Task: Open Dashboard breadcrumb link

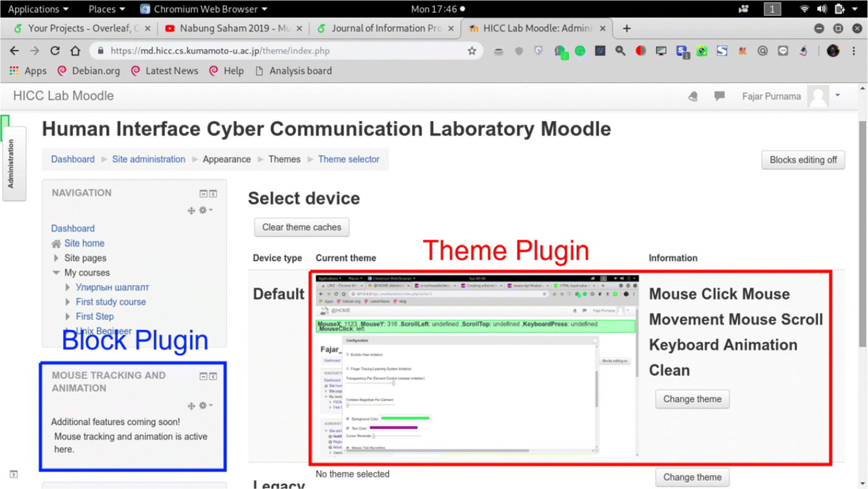Action: [73, 159]
